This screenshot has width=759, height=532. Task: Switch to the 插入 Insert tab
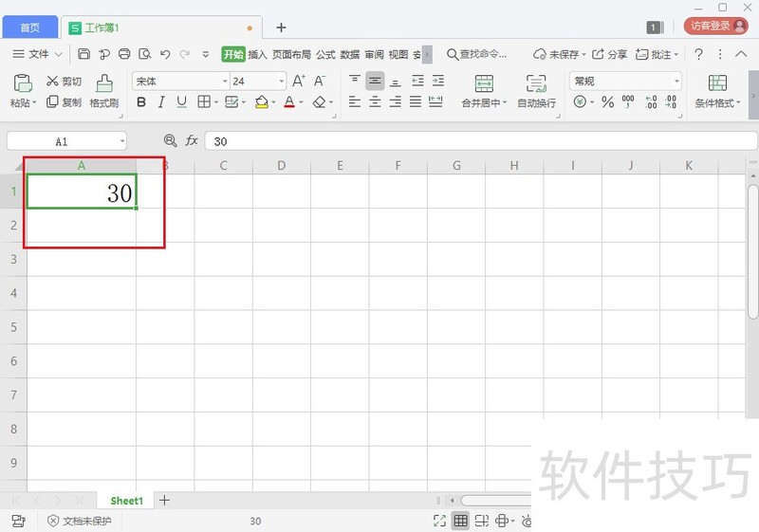(x=257, y=54)
